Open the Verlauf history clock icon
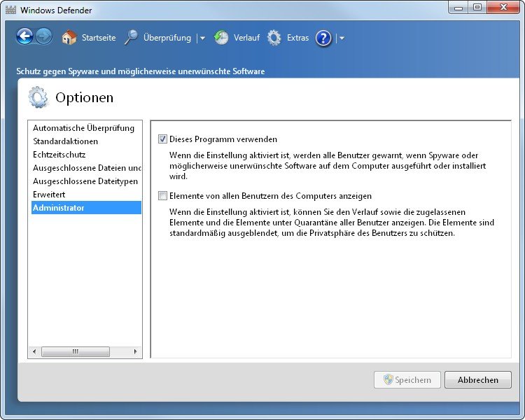The width and height of the screenshot is (525, 420). point(221,38)
